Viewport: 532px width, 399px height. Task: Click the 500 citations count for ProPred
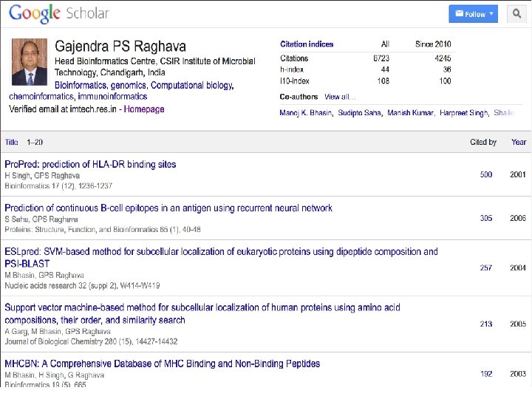(485, 174)
